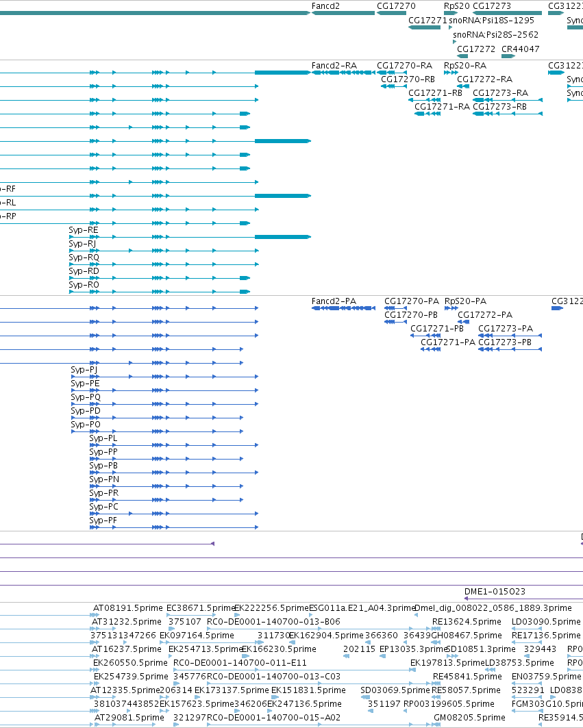Click the Syp-PD protein label

[86, 411]
